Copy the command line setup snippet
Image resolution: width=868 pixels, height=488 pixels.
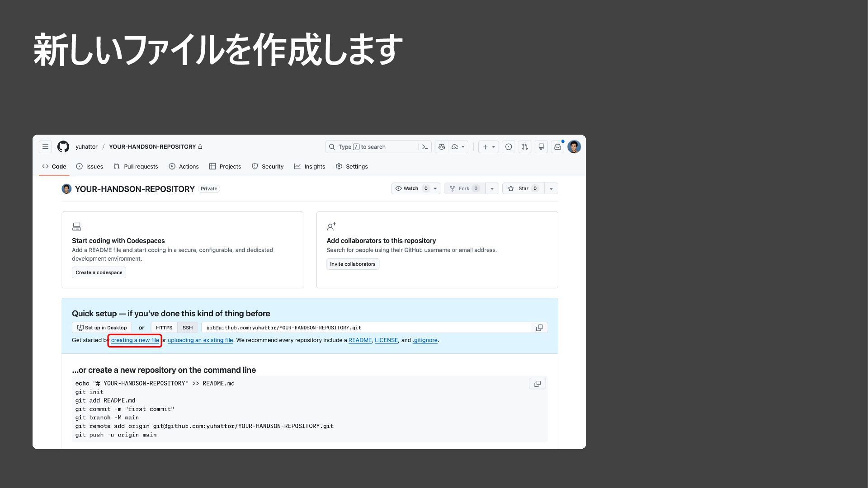click(x=538, y=384)
